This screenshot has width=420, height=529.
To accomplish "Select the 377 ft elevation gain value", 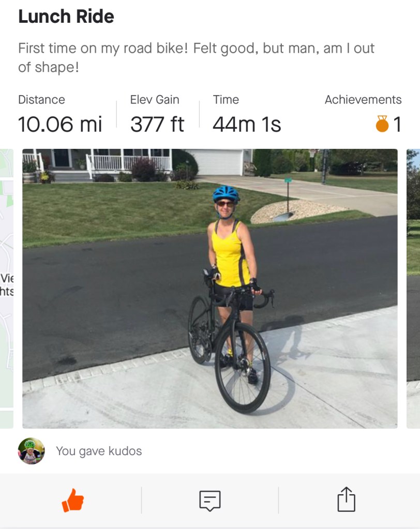I will (x=157, y=125).
